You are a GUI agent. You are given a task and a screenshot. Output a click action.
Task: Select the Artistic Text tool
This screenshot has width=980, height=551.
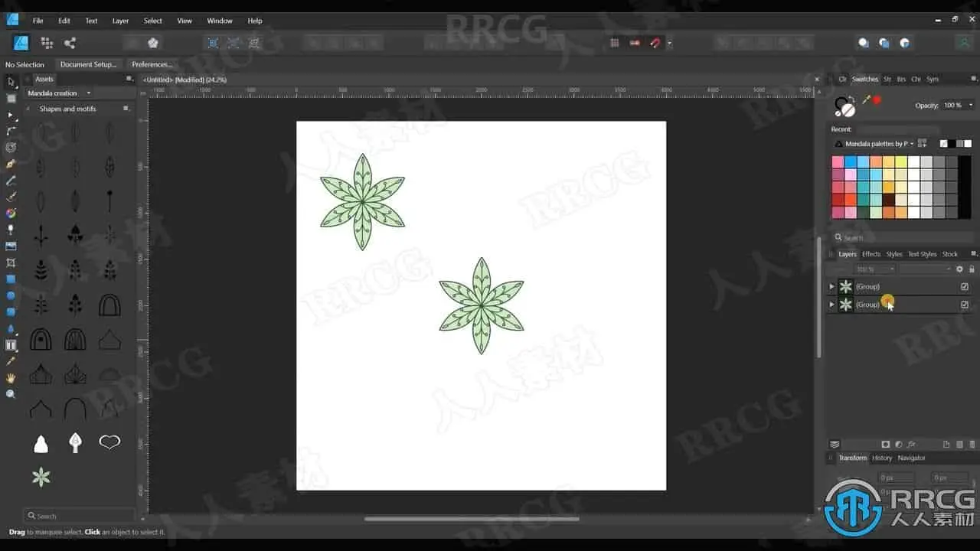click(x=11, y=345)
